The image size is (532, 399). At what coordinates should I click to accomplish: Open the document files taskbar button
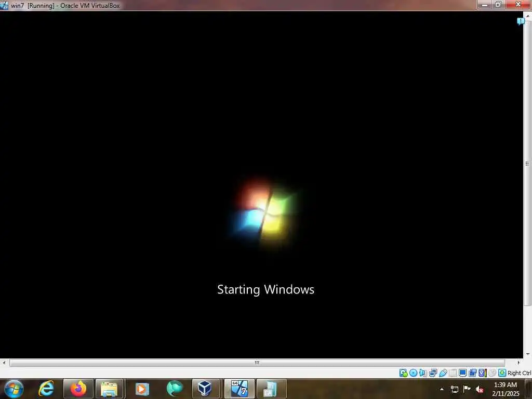271,389
